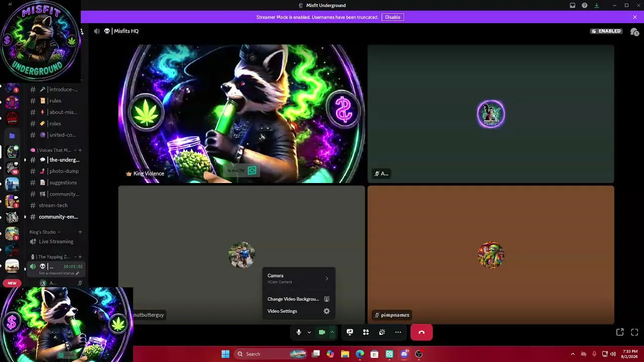Select pimpnames' video tile
Screen dimensions: 644x362
(491, 255)
